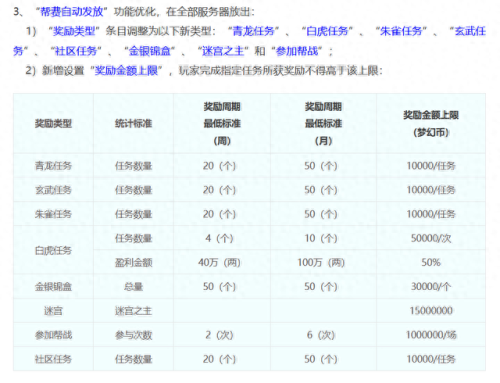Screen dimensions: 500x383
Task: Click the "参与次数" cell
Action: (133, 335)
